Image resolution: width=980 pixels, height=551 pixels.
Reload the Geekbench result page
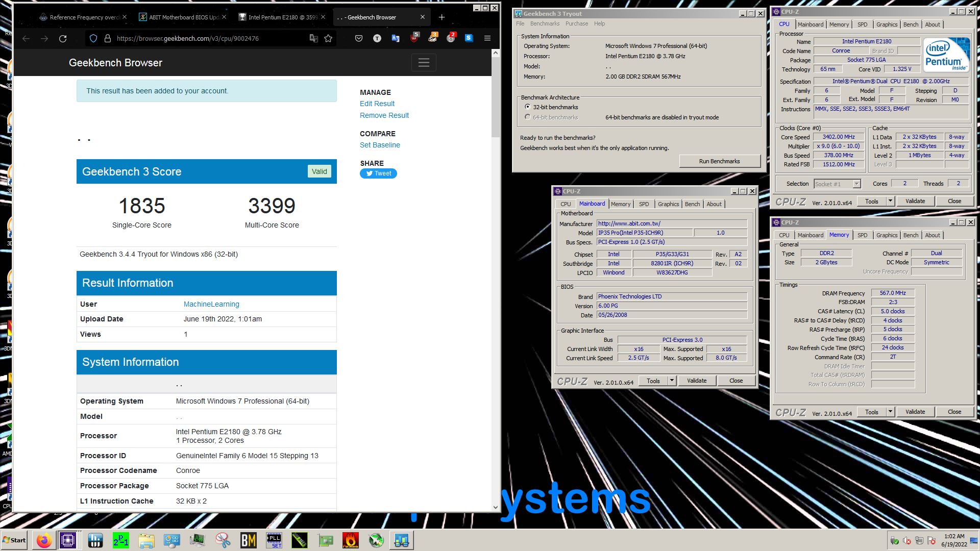click(63, 38)
